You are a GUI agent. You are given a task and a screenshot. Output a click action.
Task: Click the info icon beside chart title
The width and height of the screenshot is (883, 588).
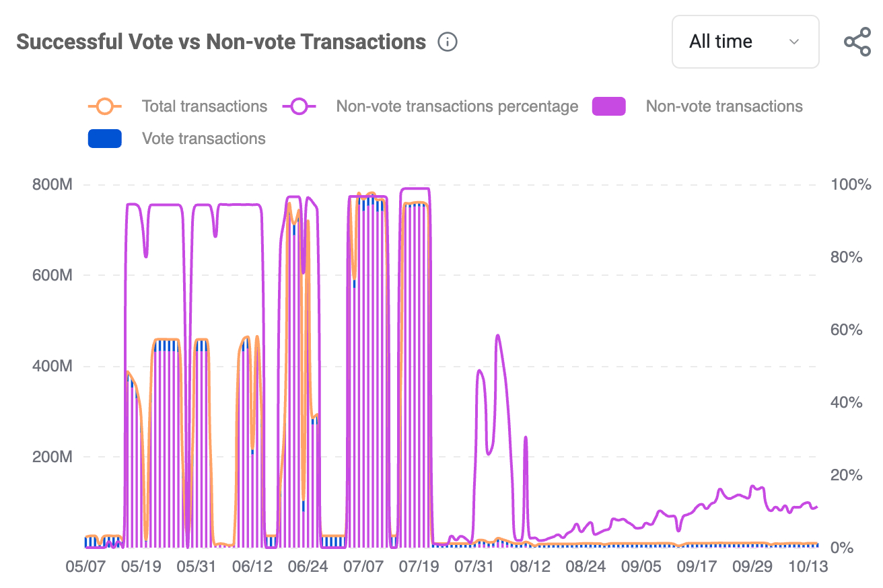pyautogui.click(x=448, y=42)
